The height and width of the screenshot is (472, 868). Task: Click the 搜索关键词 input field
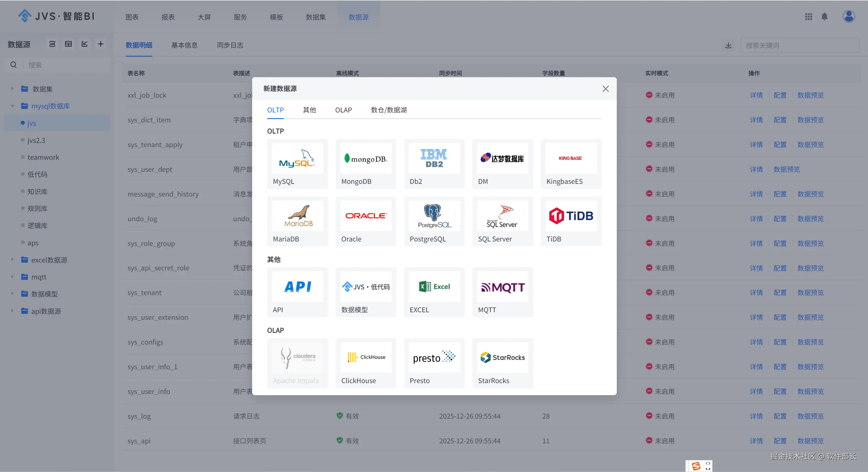[799, 46]
